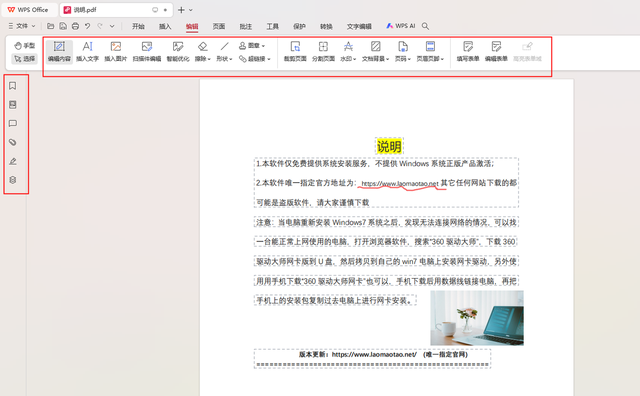The image size is (640, 396).
Task: Click the undo arrow icon
Action: 87,26
